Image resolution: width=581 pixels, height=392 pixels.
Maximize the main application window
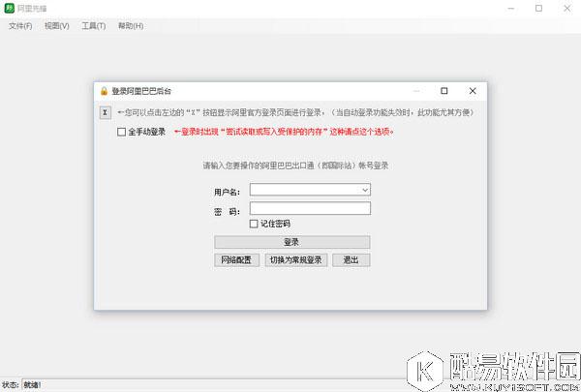[538, 8]
